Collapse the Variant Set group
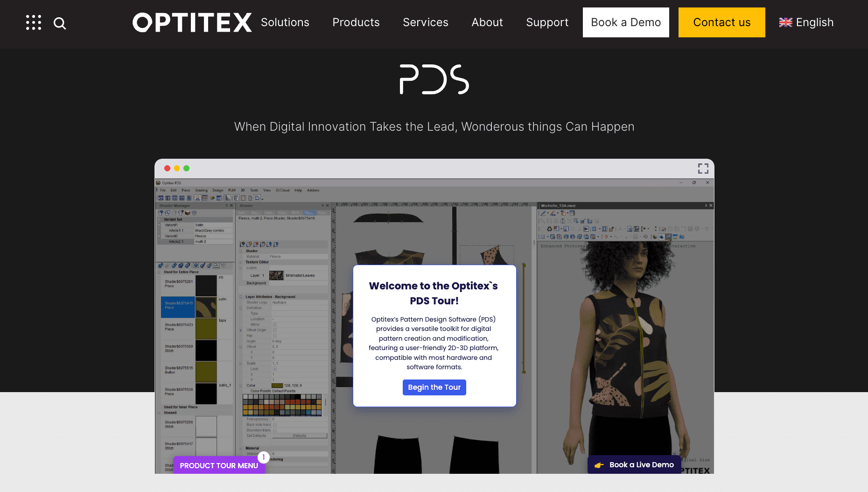 pos(159,219)
